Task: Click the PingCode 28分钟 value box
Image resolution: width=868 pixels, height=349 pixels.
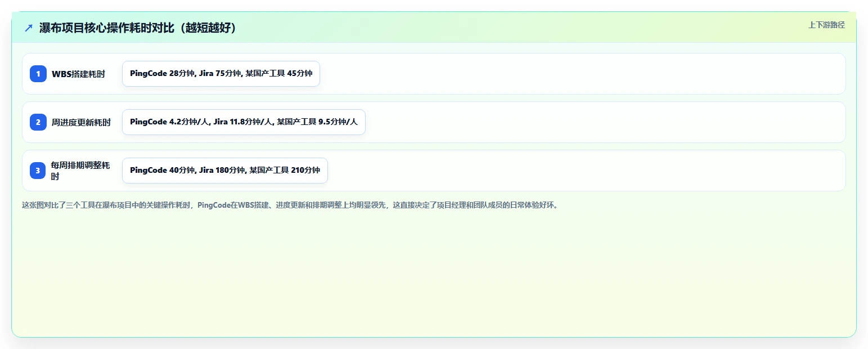Action: tap(221, 74)
